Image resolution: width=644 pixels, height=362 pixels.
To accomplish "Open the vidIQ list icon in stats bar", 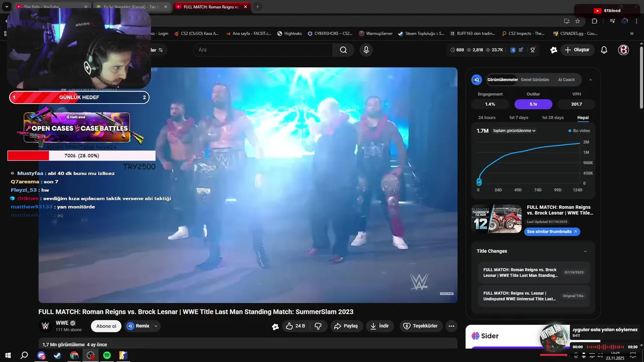I will [x=522, y=50].
